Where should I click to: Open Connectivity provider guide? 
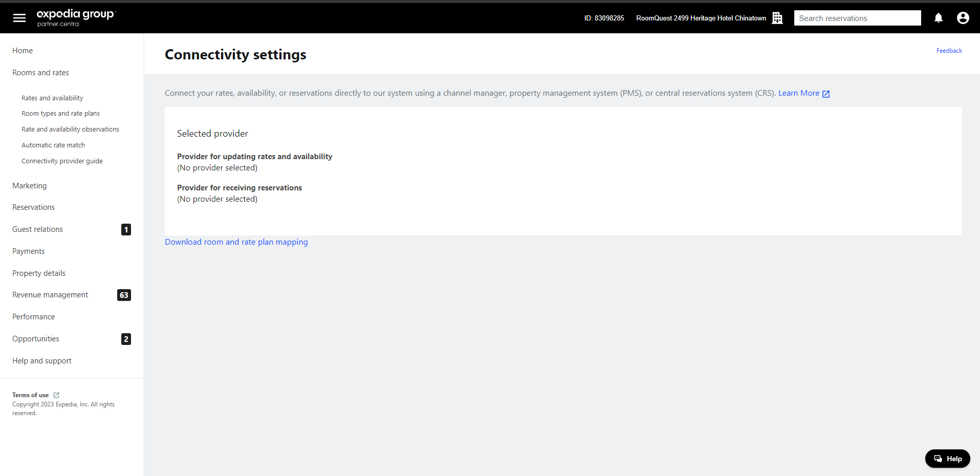coord(62,161)
